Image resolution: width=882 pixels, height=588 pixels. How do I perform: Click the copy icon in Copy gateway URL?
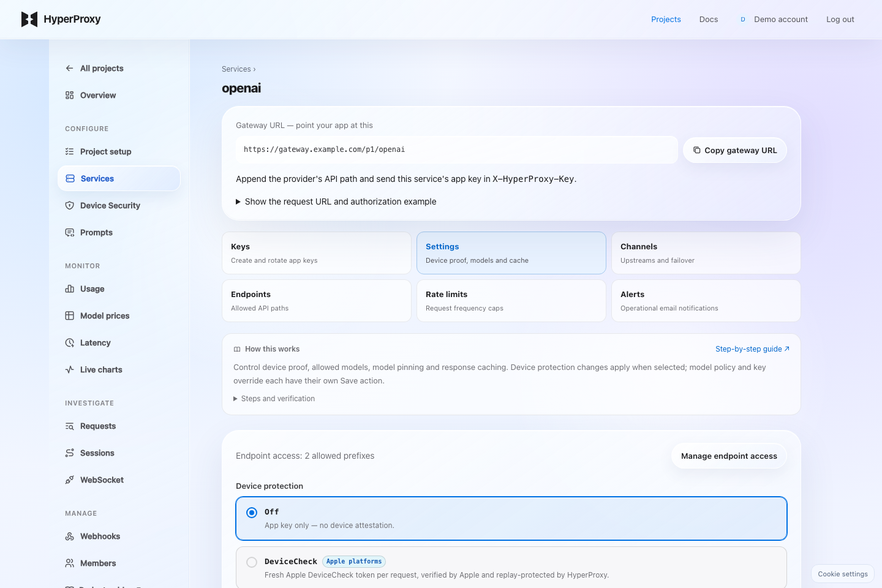tap(697, 150)
